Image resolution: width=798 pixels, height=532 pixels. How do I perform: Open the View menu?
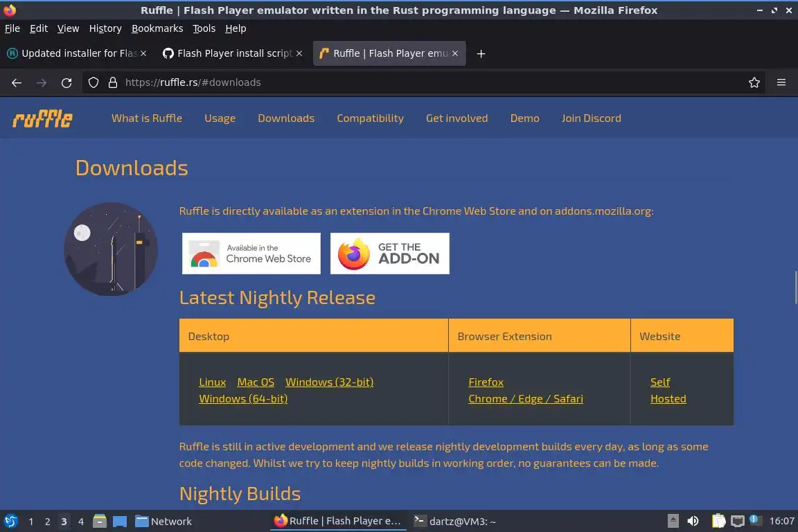point(68,28)
